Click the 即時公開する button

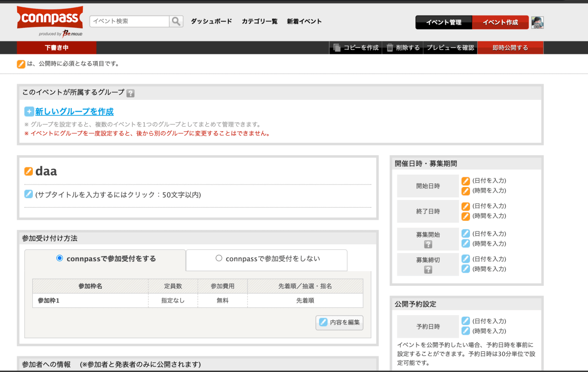click(x=511, y=48)
